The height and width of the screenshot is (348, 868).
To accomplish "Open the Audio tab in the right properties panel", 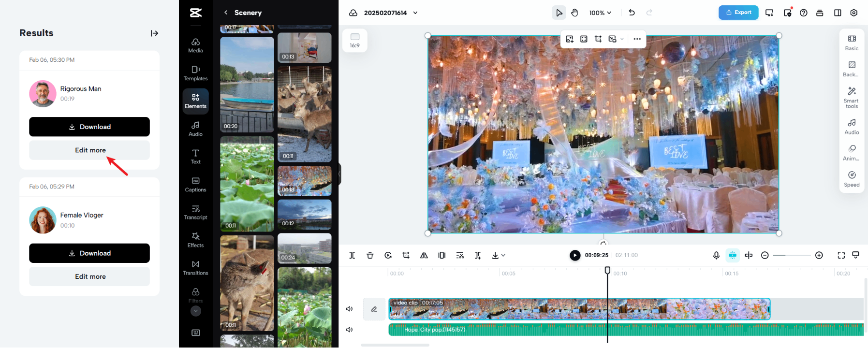I will click(x=852, y=127).
